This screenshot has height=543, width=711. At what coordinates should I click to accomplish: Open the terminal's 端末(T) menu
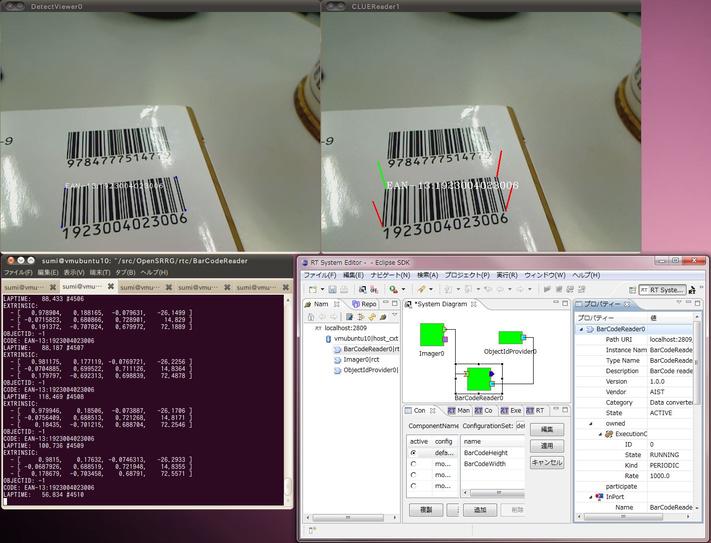click(100, 272)
